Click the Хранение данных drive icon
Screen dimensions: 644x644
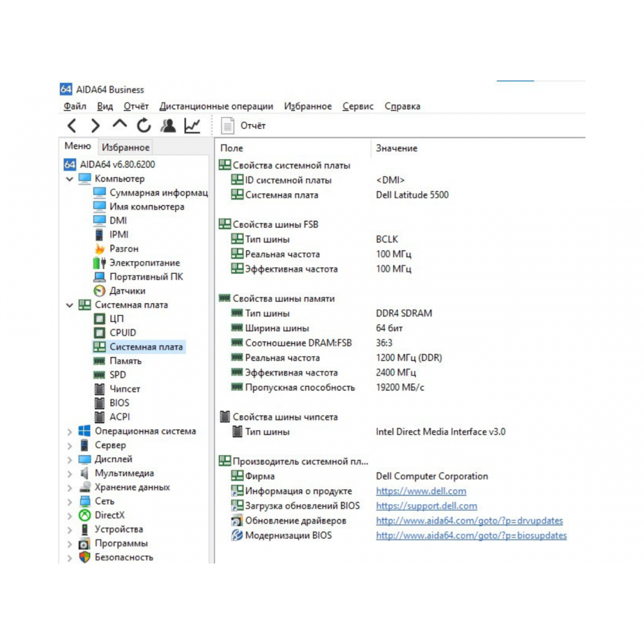pos(84,488)
